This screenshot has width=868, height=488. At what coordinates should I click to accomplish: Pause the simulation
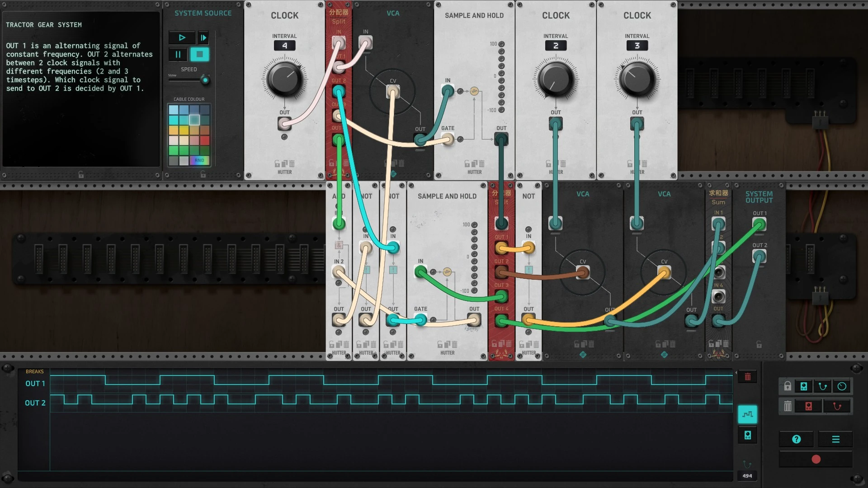point(178,55)
